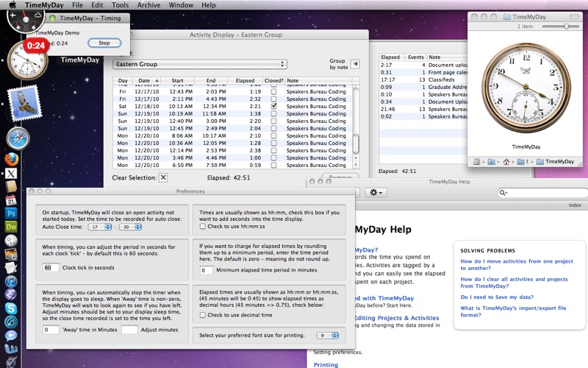Click the TimeMyDay folder in Finder path bar
The image size is (588, 368).
pos(556,162)
